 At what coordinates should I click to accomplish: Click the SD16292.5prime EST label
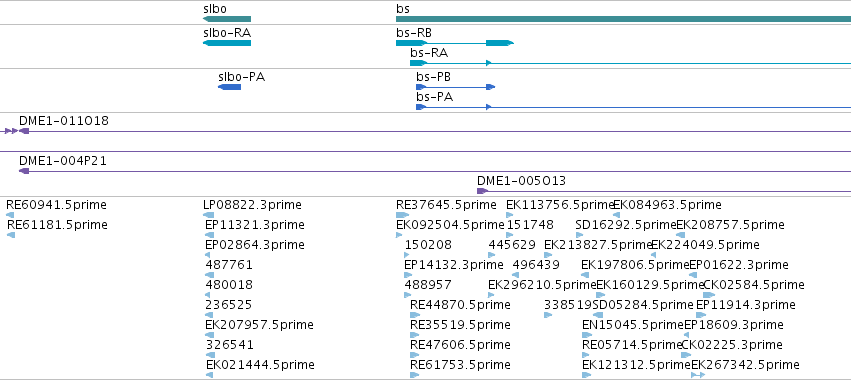point(626,225)
